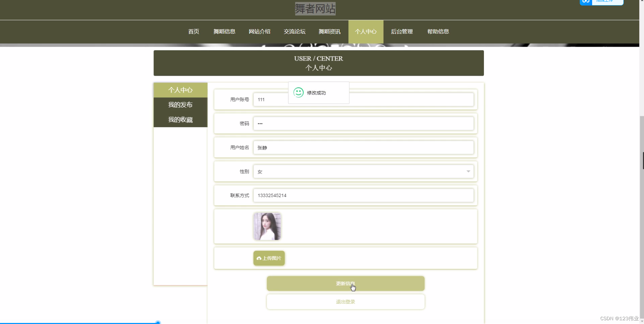Click the smiley icon in the 修改成功 toast

tap(298, 92)
